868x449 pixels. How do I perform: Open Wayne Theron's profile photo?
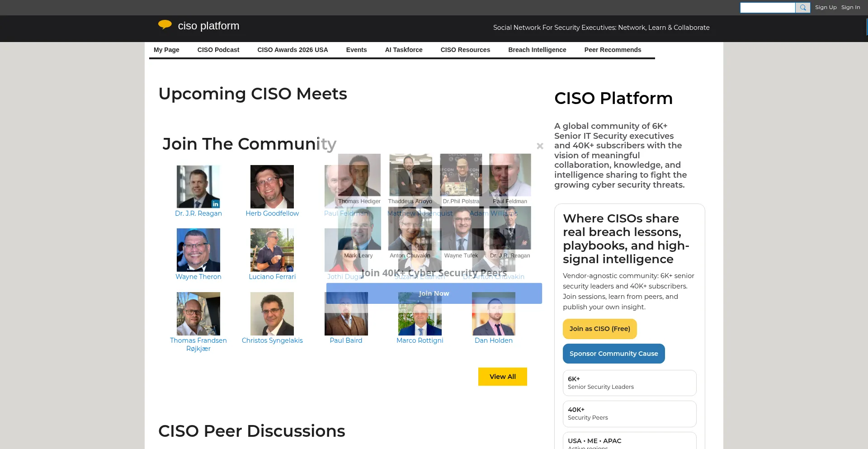click(198, 250)
